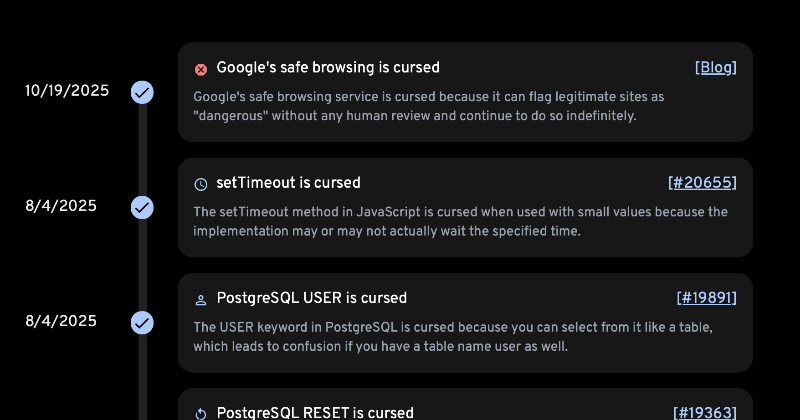Click the 10/19/2025 date label

click(67, 90)
